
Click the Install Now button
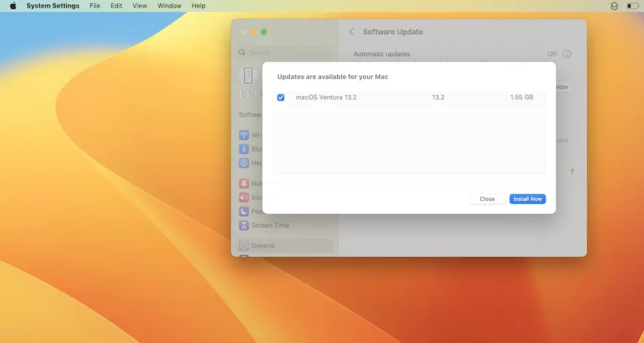(528, 199)
